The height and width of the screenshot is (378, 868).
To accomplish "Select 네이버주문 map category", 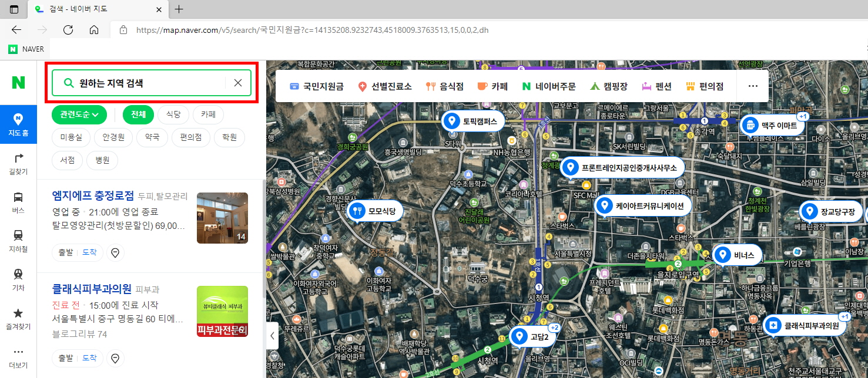I will click(x=549, y=86).
